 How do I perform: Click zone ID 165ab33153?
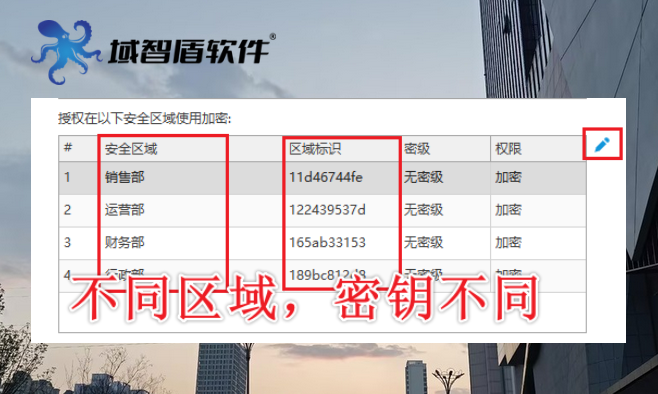[x=327, y=243]
